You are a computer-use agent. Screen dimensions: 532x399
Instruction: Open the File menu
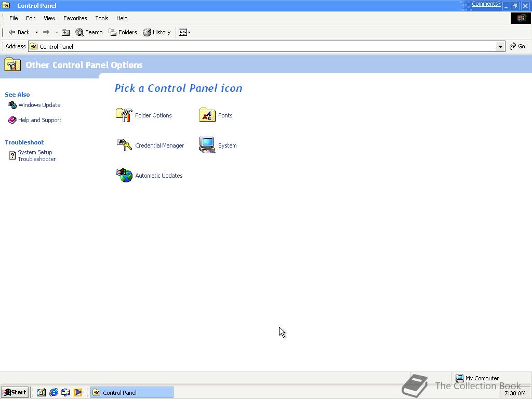tap(14, 18)
